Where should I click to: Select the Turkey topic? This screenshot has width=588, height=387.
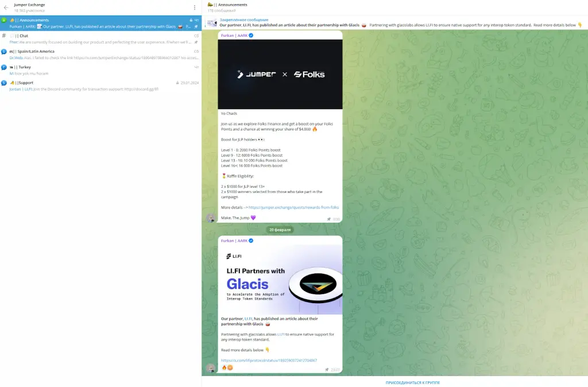(100, 71)
